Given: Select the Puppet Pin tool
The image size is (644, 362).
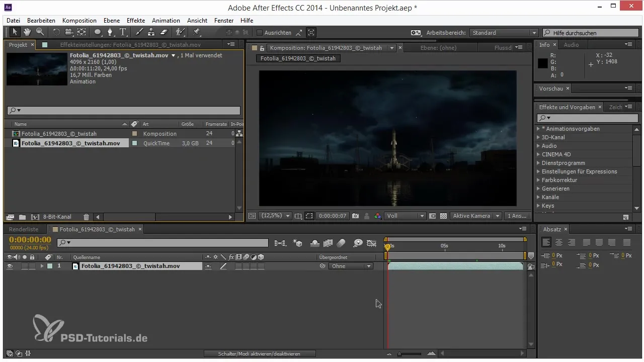Looking at the screenshot, I should 196,32.
